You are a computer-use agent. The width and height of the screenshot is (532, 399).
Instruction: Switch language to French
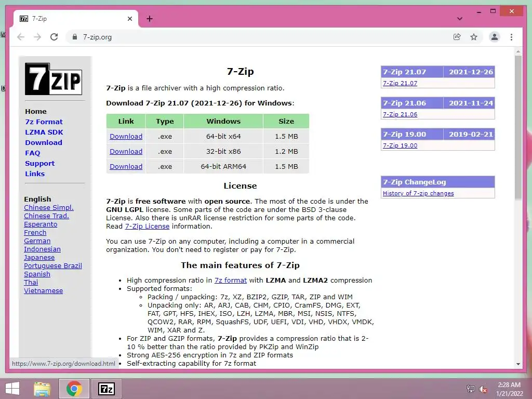click(35, 232)
